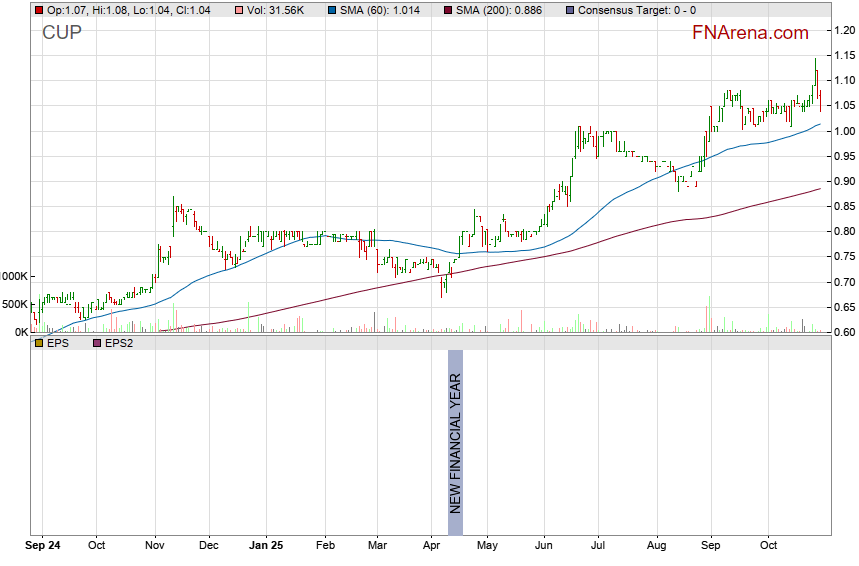859x566 pixels.
Task: Click the olive EPS legend swatch
Action: coord(38,343)
